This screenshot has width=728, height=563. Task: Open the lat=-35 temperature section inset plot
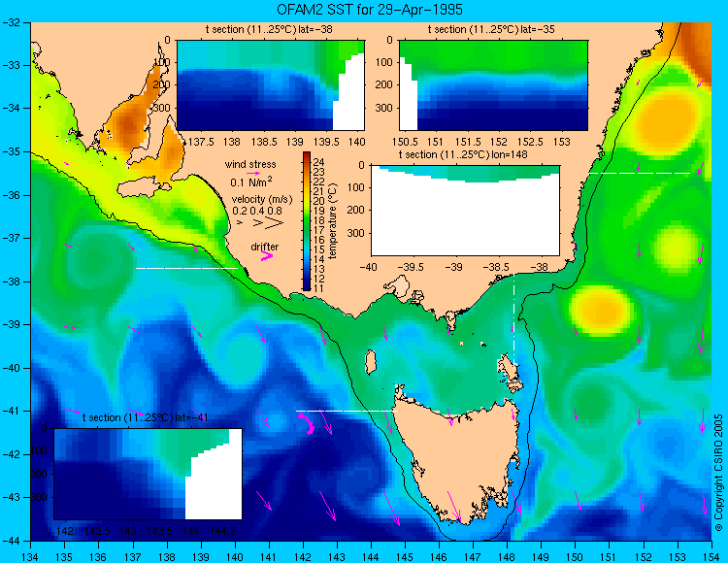pyautogui.click(x=493, y=85)
